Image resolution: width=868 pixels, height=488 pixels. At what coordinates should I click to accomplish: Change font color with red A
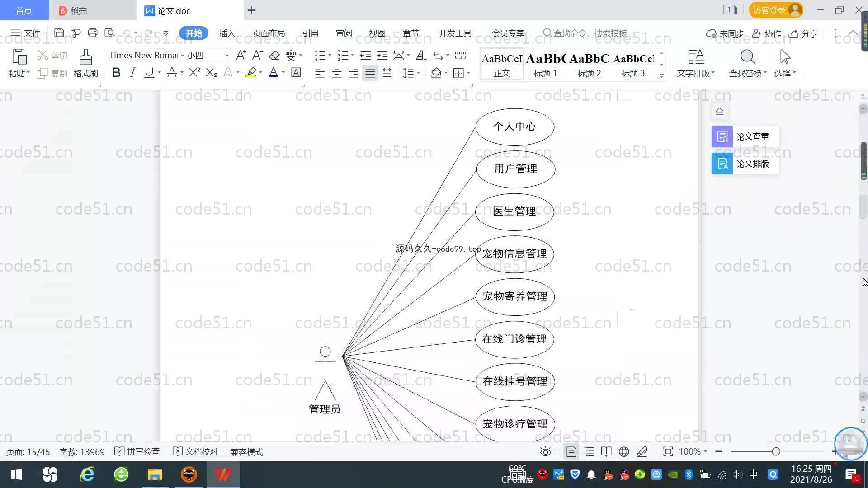pyautogui.click(x=273, y=72)
